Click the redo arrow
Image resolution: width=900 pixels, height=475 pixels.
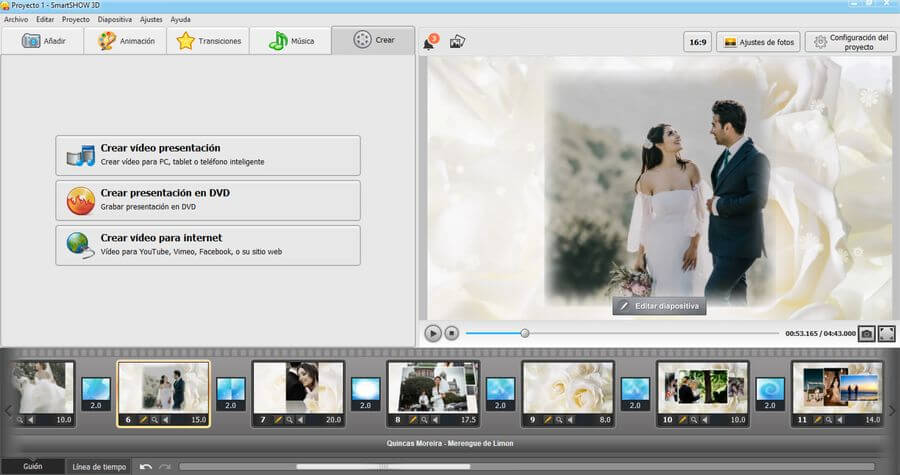coord(165,467)
